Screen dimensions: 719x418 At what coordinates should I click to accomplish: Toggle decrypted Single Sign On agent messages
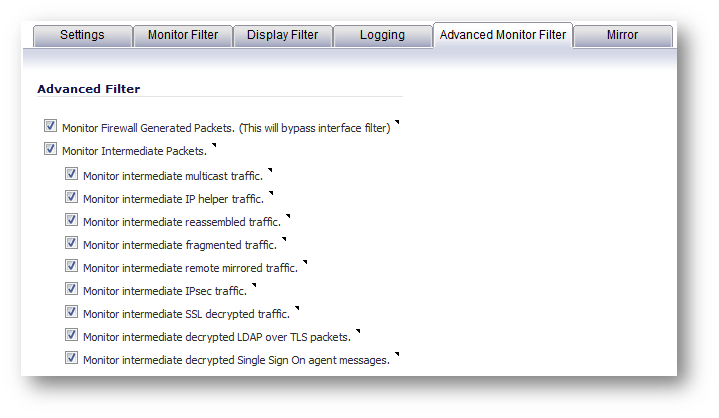coord(71,358)
